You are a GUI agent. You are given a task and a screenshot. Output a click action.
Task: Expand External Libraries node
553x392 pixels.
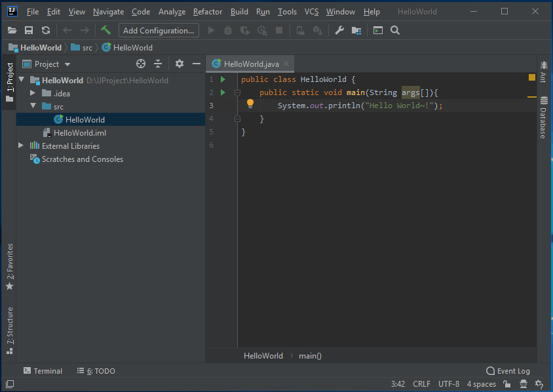click(21, 146)
